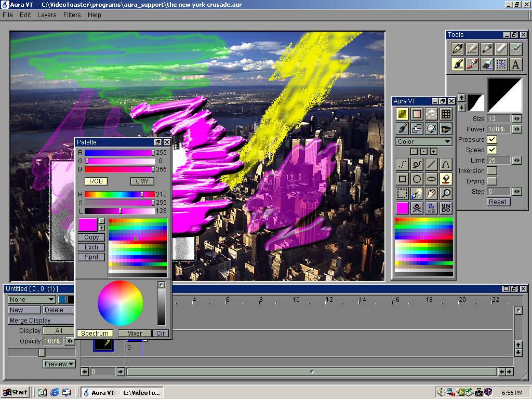
Task: Click the brush profile up arrow
Action: (x=461, y=98)
